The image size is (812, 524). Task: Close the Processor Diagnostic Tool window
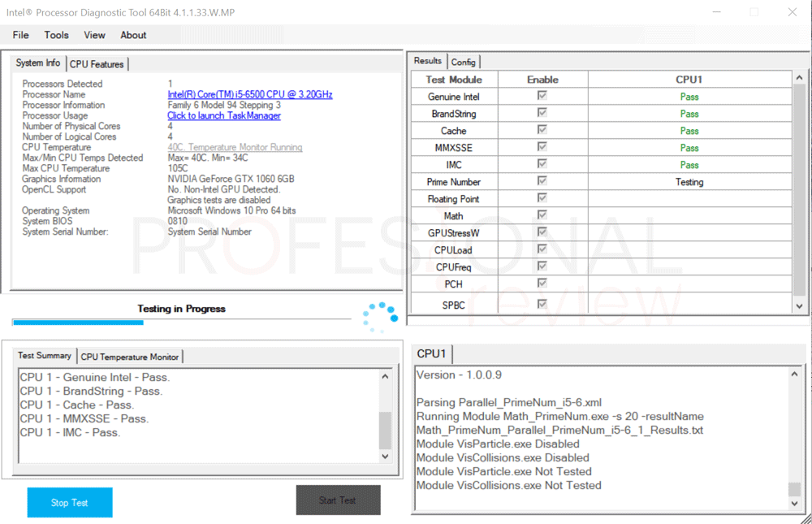[792, 12]
